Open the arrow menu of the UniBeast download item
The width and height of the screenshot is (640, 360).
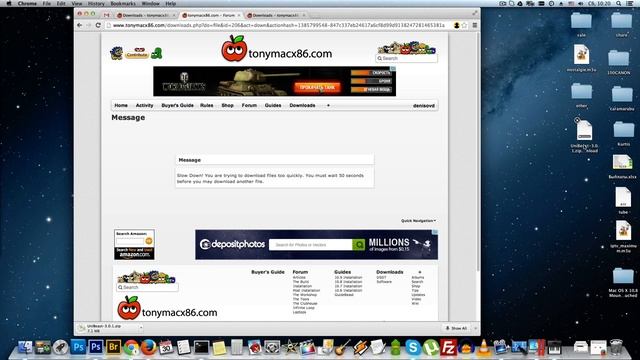pyautogui.click(x=141, y=328)
